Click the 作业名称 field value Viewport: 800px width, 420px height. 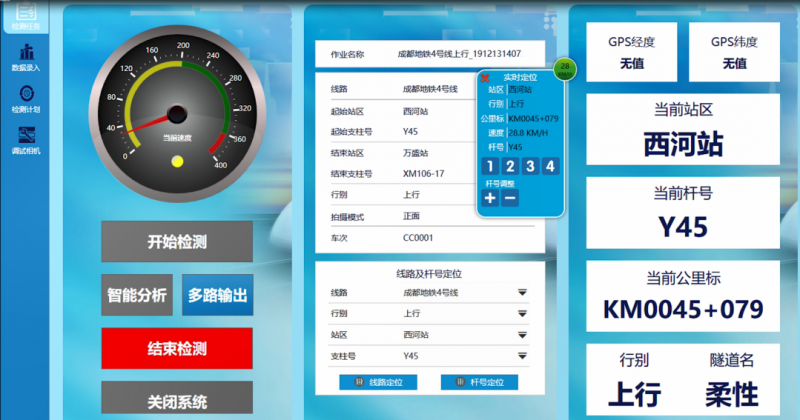point(455,54)
